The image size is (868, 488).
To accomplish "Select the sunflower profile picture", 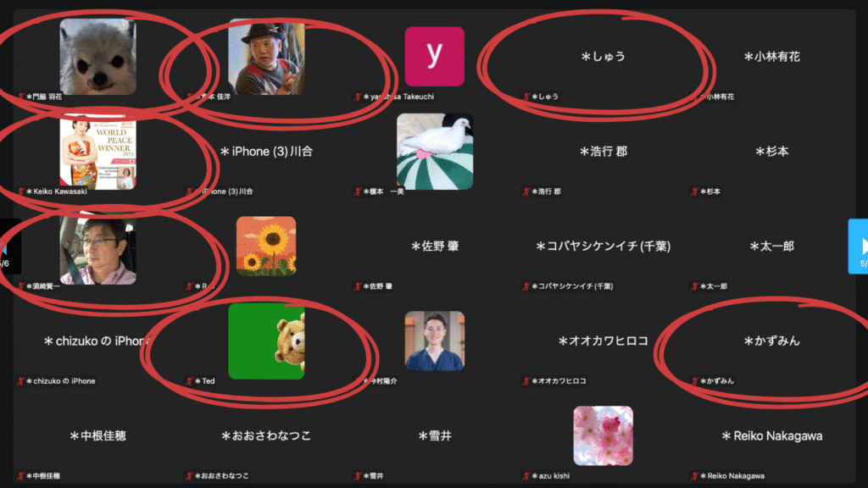I will coord(266,247).
